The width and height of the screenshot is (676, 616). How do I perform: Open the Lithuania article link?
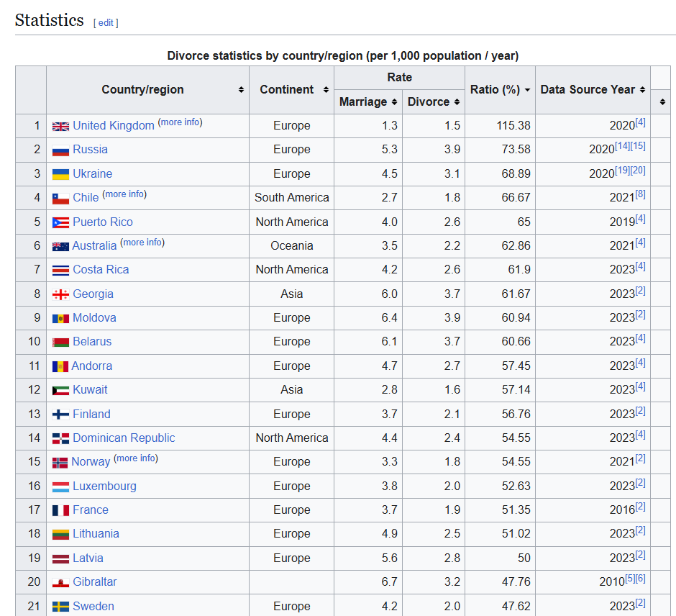coord(96,534)
